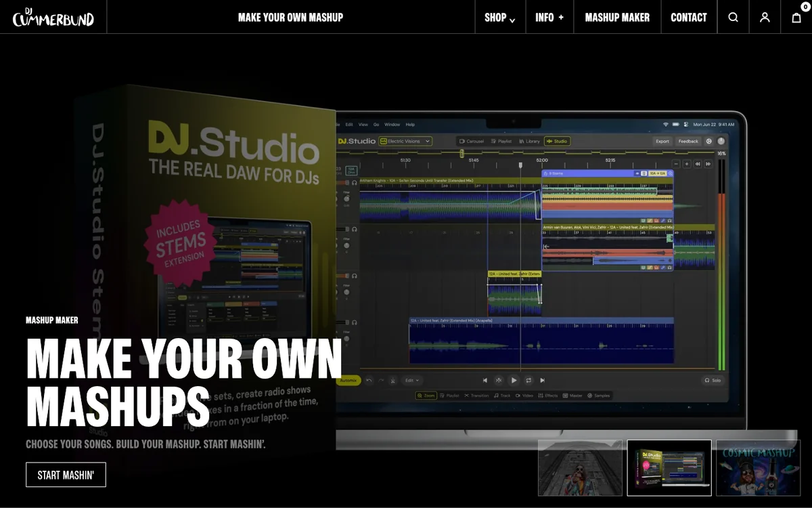Image resolution: width=812 pixels, height=508 pixels.
Task: Click the redo arrow in DJ.Studio
Action: 381,381
